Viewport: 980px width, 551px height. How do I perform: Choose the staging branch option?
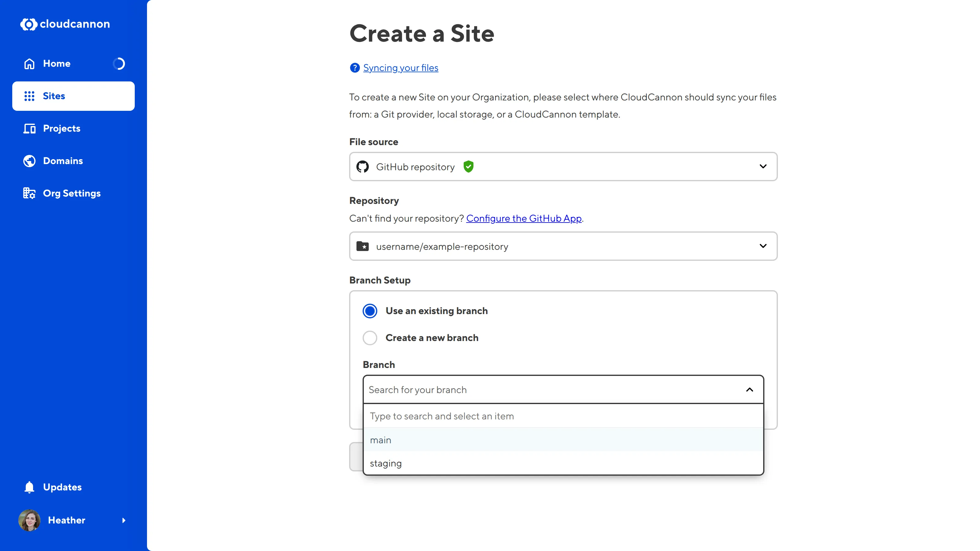tap(385, 463)
